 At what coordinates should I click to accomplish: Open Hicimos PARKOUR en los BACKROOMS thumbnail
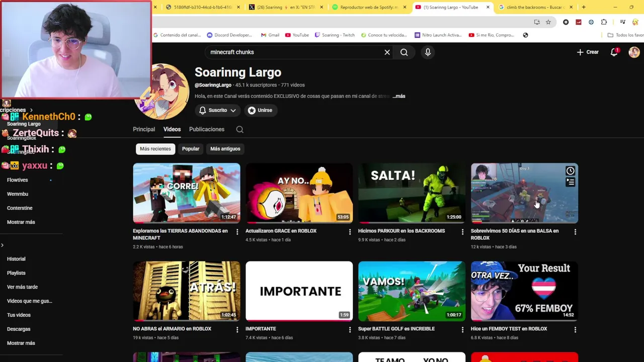[x=412, y=193]
